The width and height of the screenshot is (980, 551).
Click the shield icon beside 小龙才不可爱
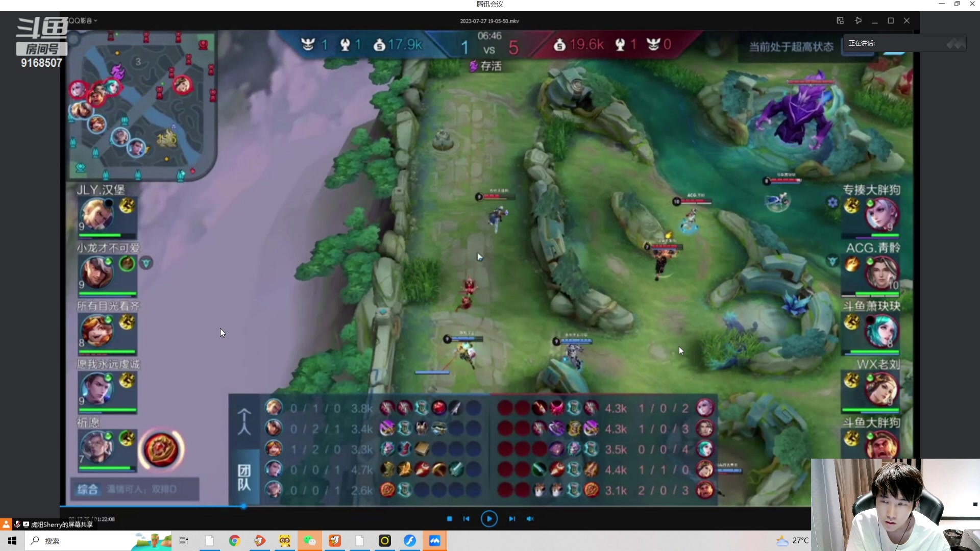[146, 263]
